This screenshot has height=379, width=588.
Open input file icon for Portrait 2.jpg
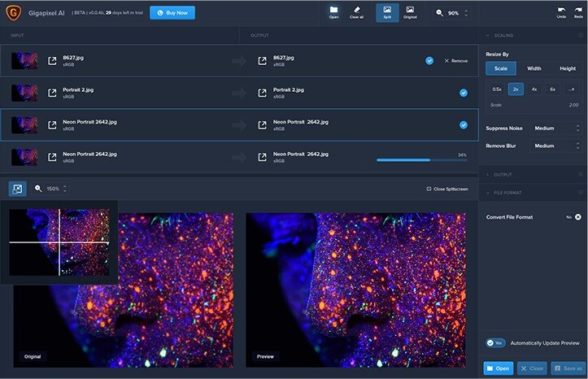click(52, 93)
